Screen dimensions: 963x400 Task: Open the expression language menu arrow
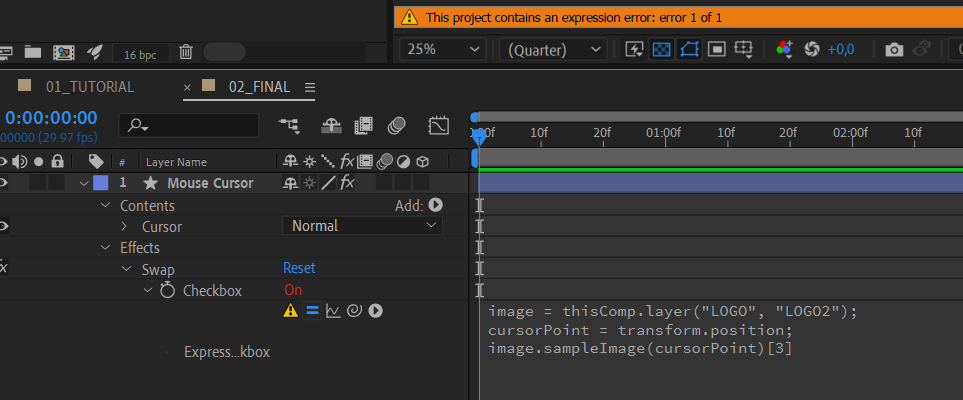pos(375,311)
